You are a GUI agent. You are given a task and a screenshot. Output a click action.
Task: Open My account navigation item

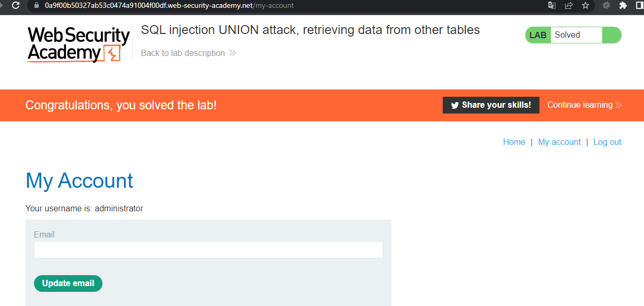(x=559, y=142)
